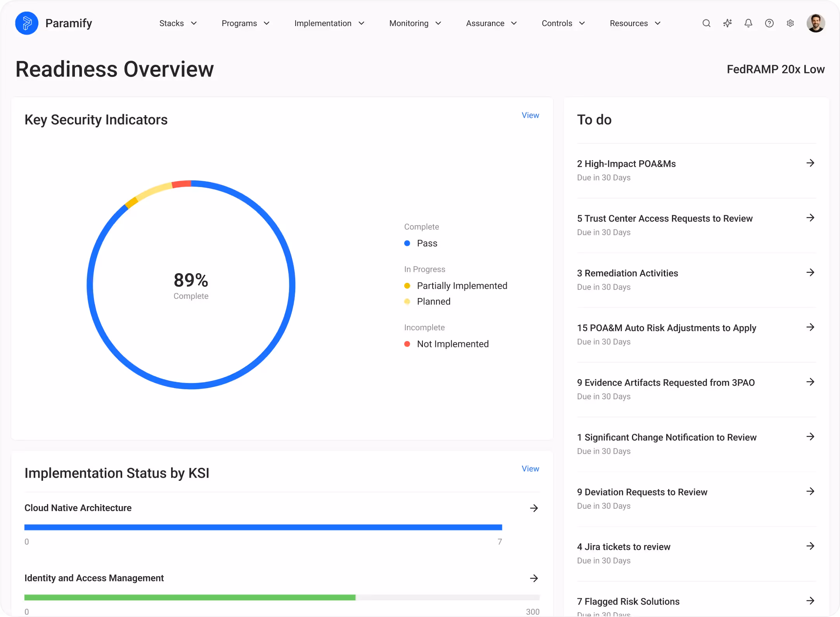Click the Paramify logo icon
Viewport: 840px width, 617px height.
(x=27, y=23)
